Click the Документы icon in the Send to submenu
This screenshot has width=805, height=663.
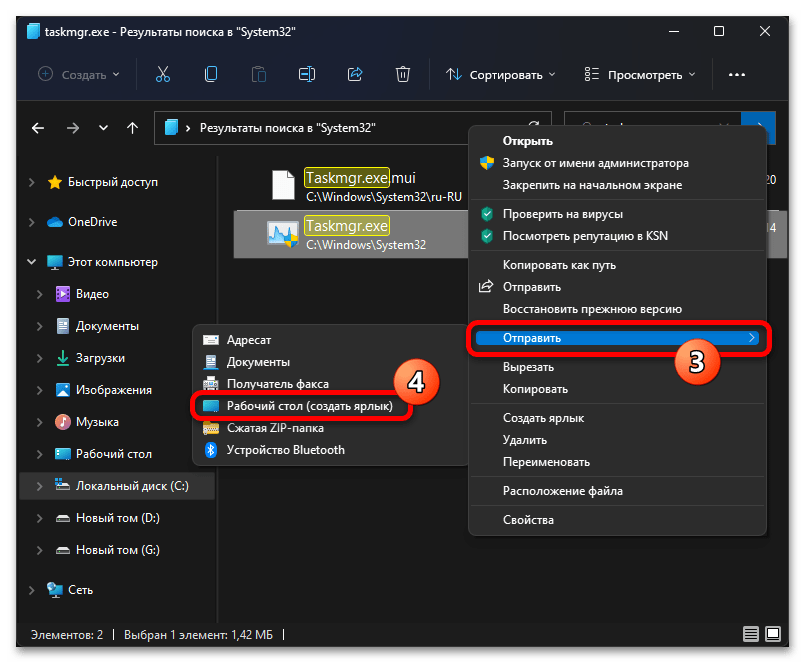211,362
